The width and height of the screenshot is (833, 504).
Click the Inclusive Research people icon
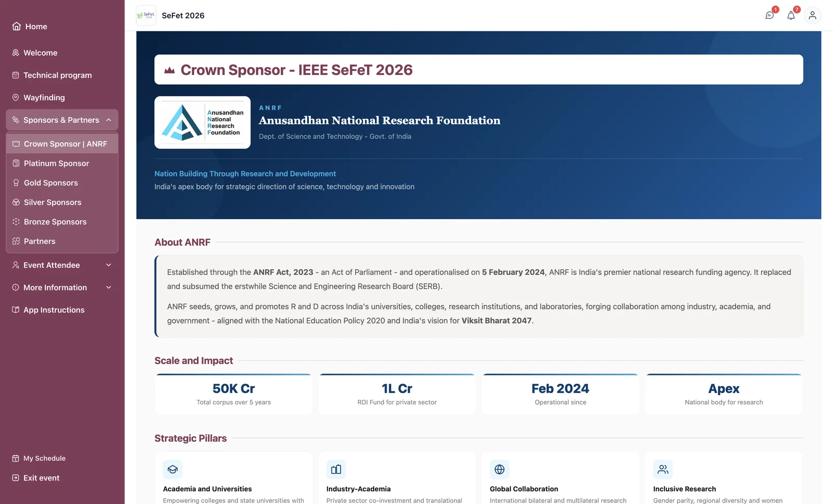click(663, 470)
